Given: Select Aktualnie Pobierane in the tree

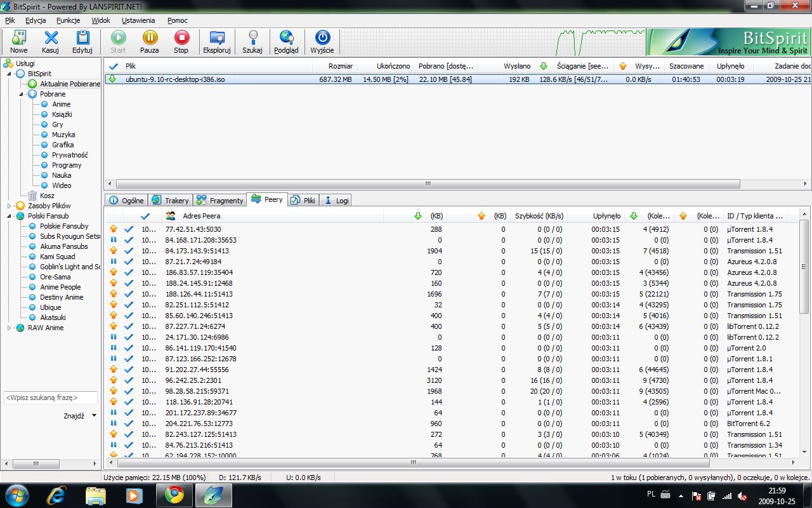Looking at the screenshot, I should tap(70, 84).
